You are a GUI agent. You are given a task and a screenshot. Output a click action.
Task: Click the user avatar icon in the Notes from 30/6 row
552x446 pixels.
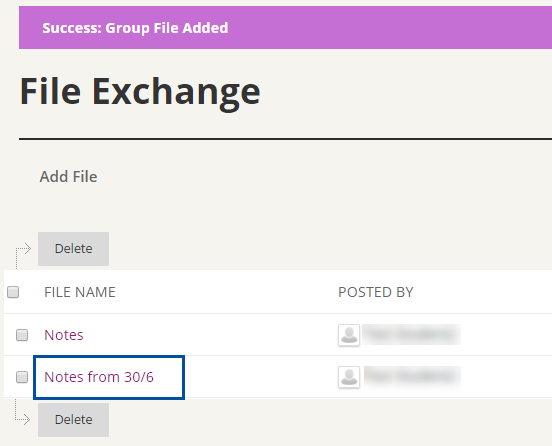(x=349, y=377)
